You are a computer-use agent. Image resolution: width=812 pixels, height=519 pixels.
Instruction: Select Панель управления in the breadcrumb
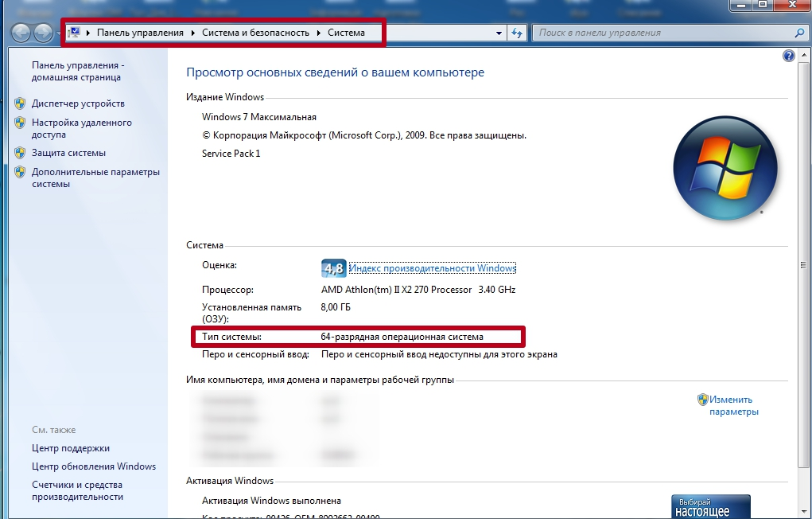(140, 33)
